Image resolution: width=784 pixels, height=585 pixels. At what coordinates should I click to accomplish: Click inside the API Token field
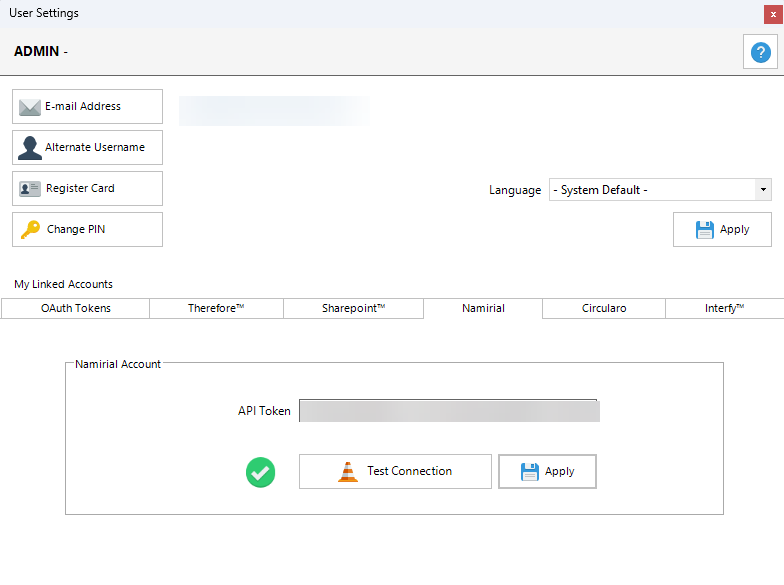pos(449,411)
